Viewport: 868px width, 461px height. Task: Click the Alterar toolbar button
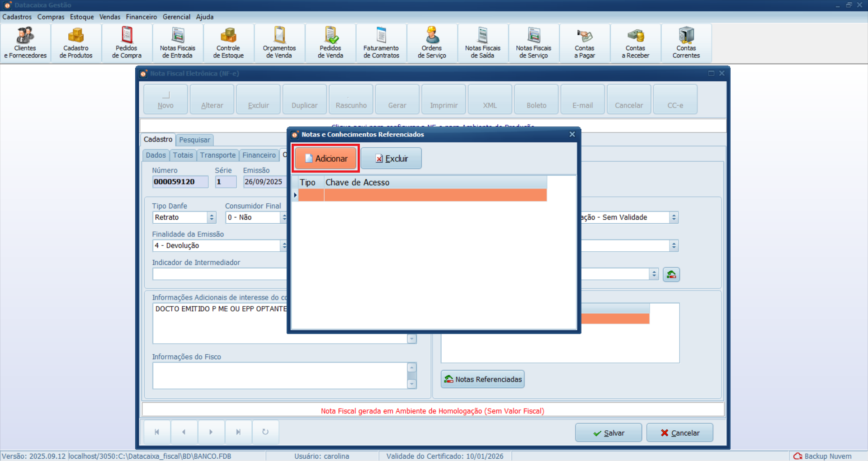click(x=212, y=99)
